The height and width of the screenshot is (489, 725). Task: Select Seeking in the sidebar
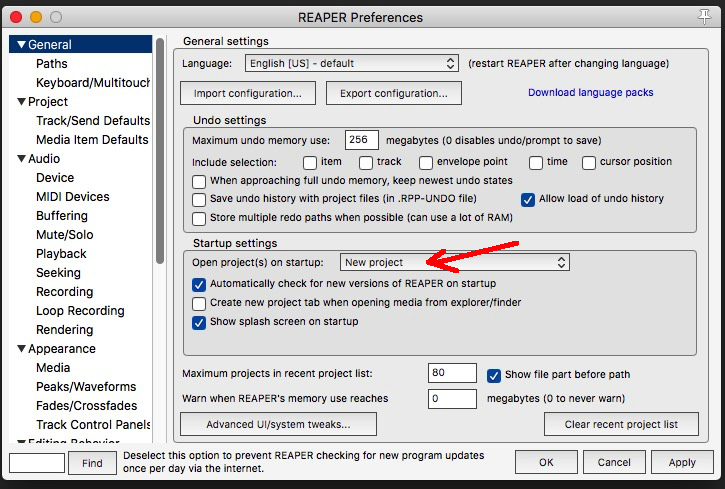click(x=58, y=273)
